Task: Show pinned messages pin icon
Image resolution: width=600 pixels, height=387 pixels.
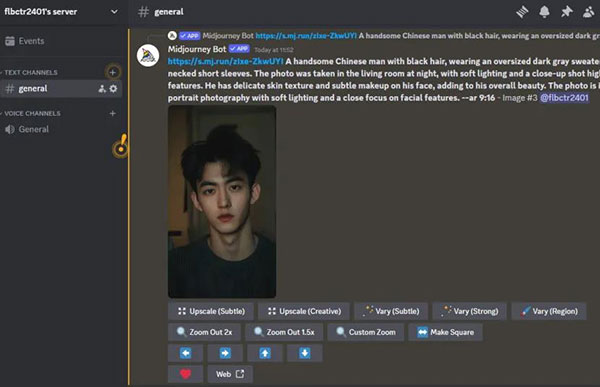Action: click(566, 12)
